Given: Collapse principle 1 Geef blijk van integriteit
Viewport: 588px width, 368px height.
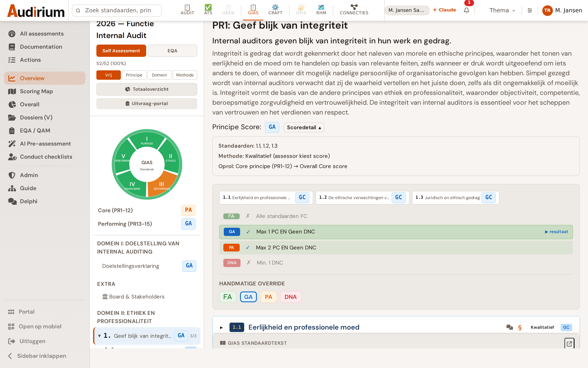Looking at the screenshot, I should 99,336.
